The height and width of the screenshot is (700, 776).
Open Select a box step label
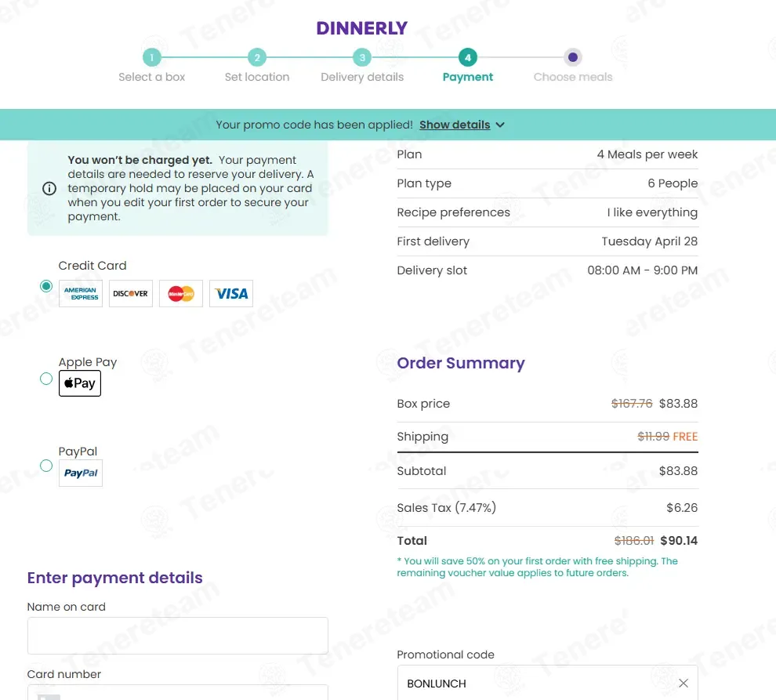click(151, 78)
